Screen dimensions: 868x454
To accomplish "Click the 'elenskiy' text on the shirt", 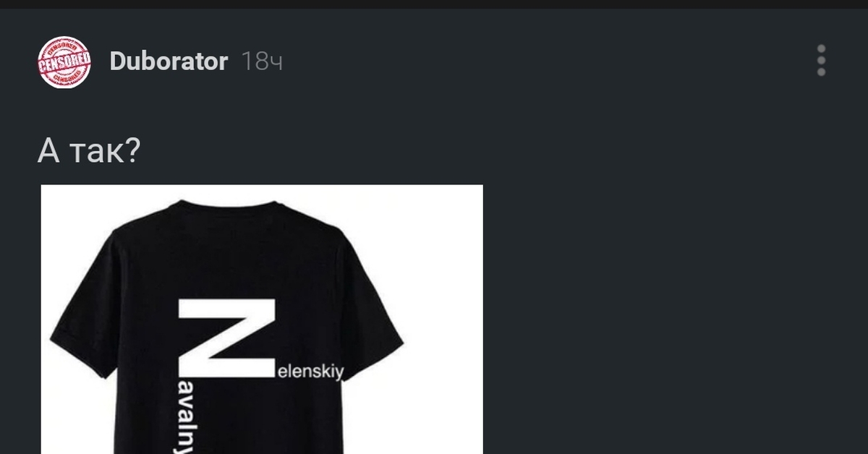I will [x=312, y=373].
